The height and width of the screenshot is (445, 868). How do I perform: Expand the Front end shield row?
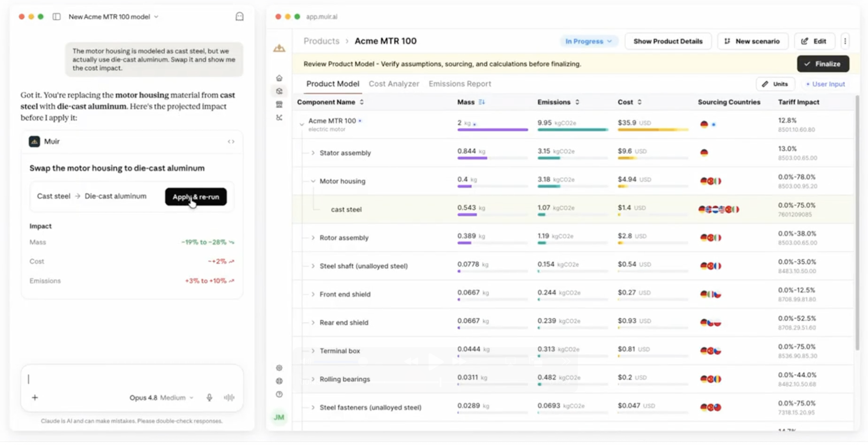click(x=313, y=294)
